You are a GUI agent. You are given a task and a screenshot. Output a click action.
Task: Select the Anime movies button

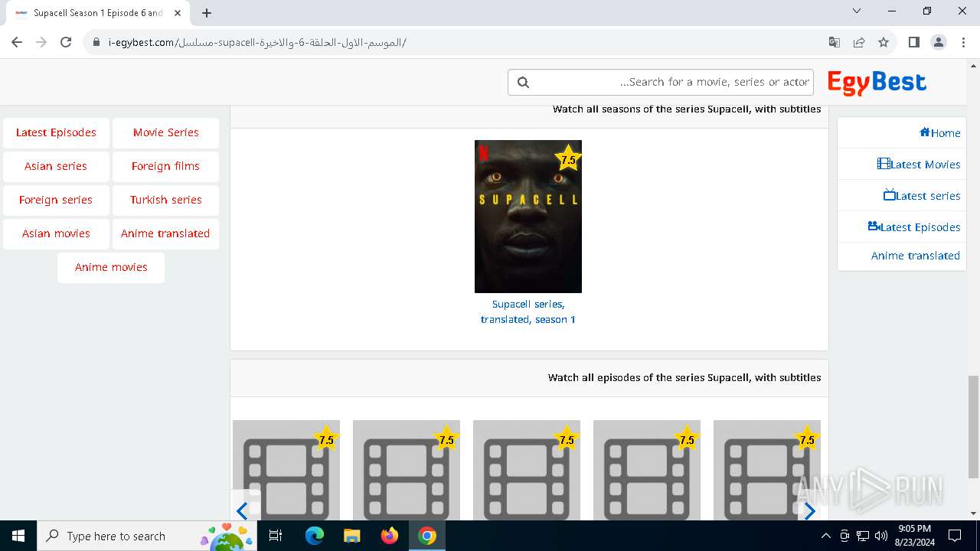coord(111,267)
